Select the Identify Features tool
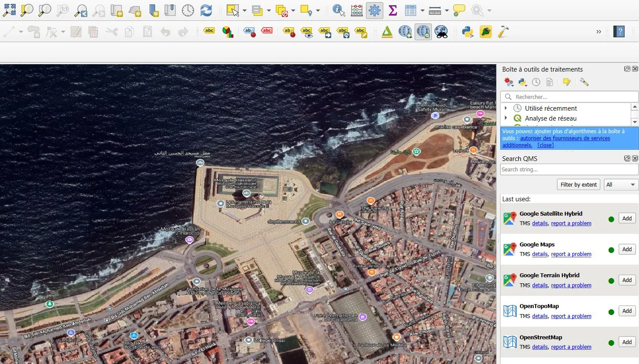Image resolution: width=639 pixels, height=364 pixels. [338, 10]
